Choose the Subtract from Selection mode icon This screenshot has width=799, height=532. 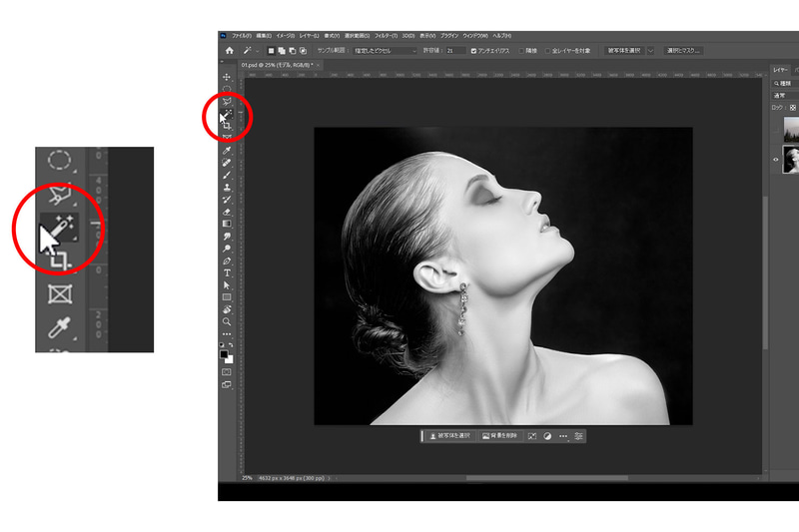(x=293, y=50)
